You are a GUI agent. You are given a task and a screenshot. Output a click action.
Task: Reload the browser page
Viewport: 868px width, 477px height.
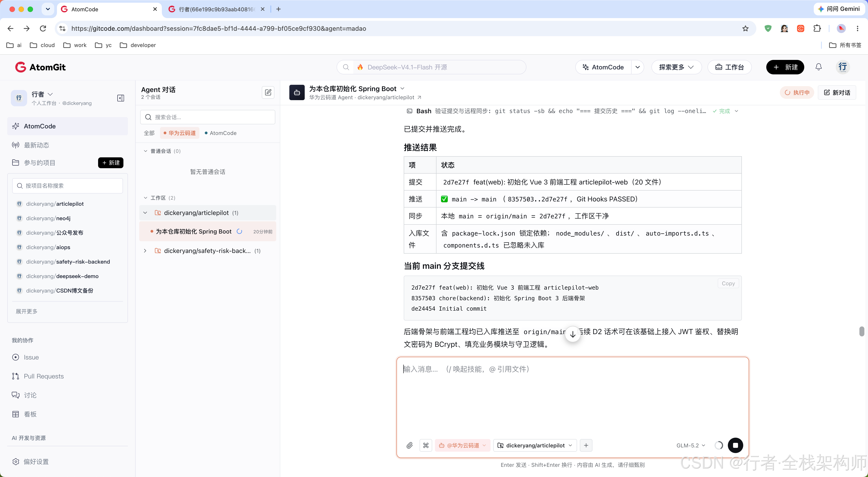click(x=43, y=29)
